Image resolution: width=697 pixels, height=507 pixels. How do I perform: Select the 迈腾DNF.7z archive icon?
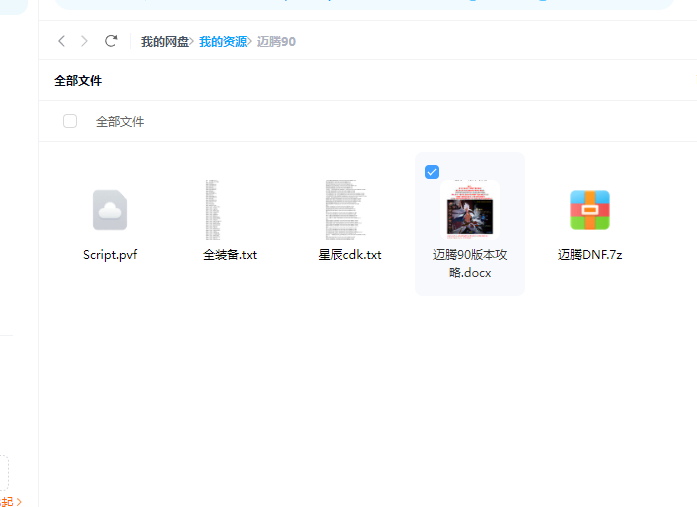[590, 210]
